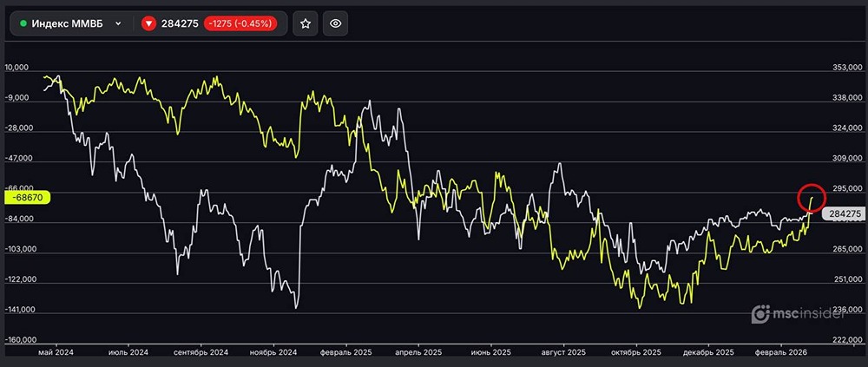The image size is (868, 367).
Task: Click the февраль 2025 date on time axis
Action: [347, 353]
